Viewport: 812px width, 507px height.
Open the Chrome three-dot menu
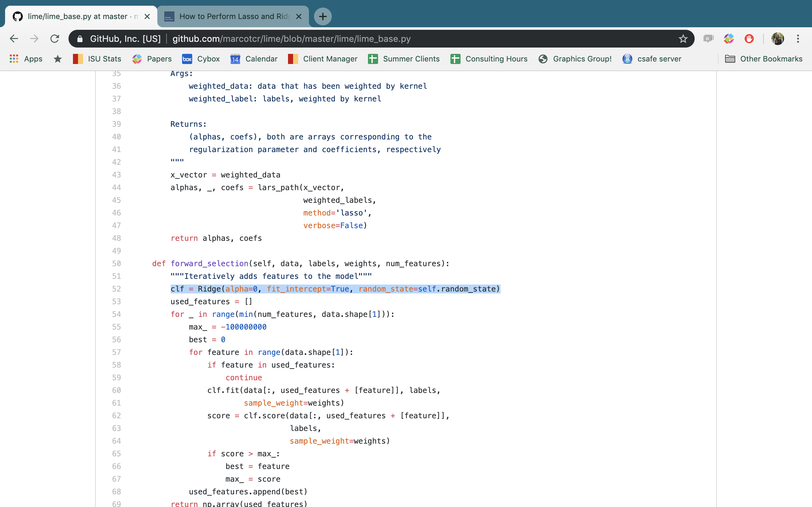click(798, 39)
